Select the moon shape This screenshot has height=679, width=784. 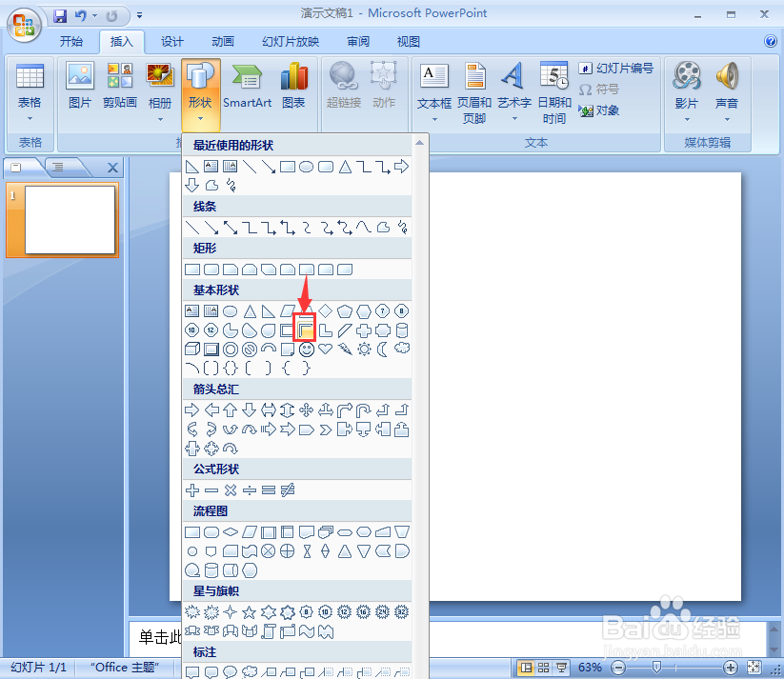pos(383,349)
